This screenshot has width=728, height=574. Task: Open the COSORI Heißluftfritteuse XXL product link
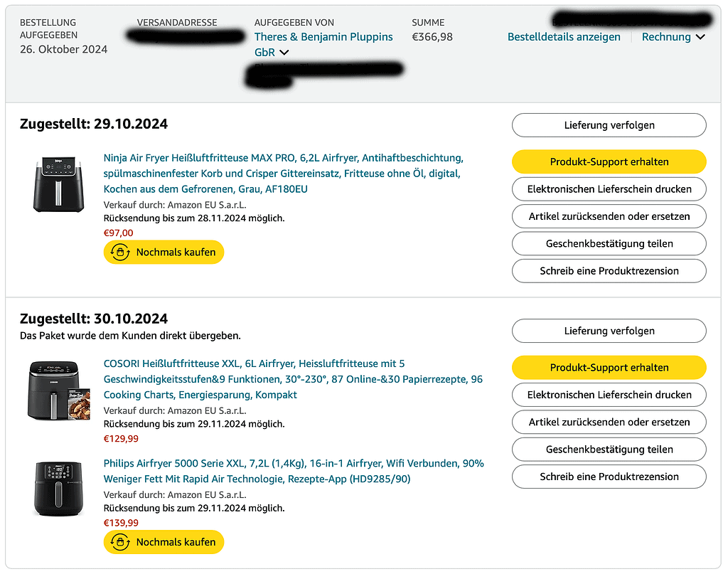coord(293,379)
